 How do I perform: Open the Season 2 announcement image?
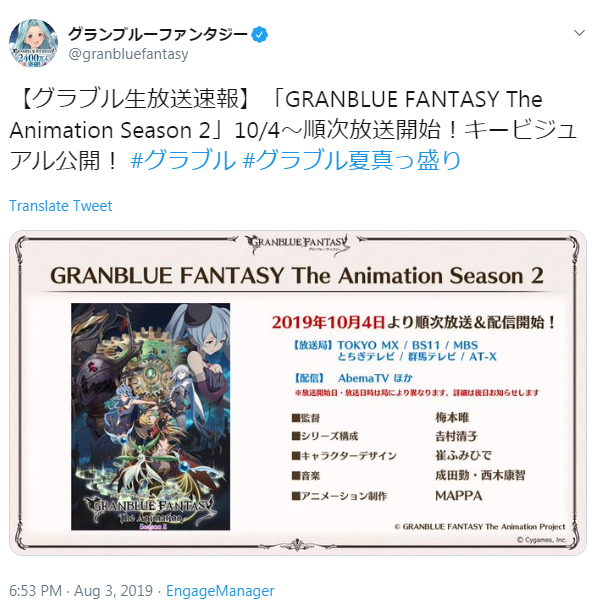click(298, 393)
